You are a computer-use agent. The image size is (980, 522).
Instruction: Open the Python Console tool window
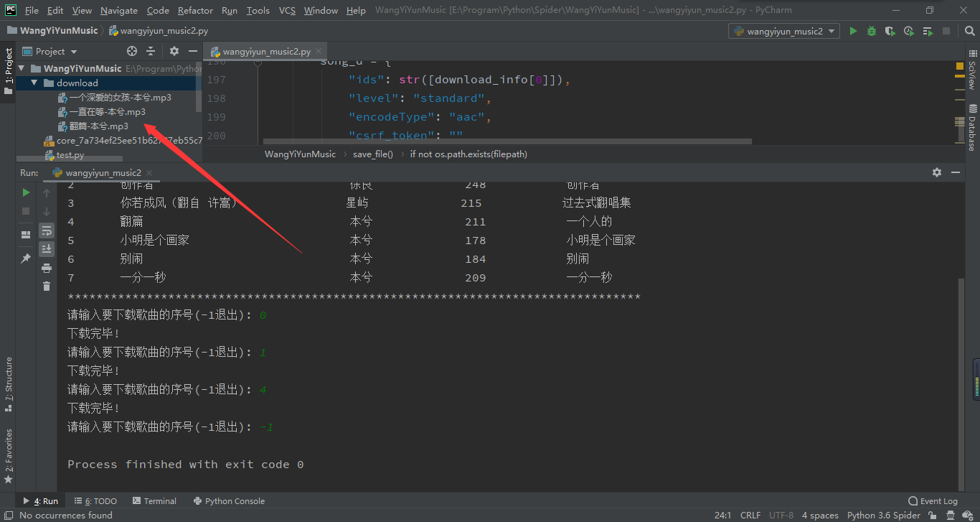(229, 501)
